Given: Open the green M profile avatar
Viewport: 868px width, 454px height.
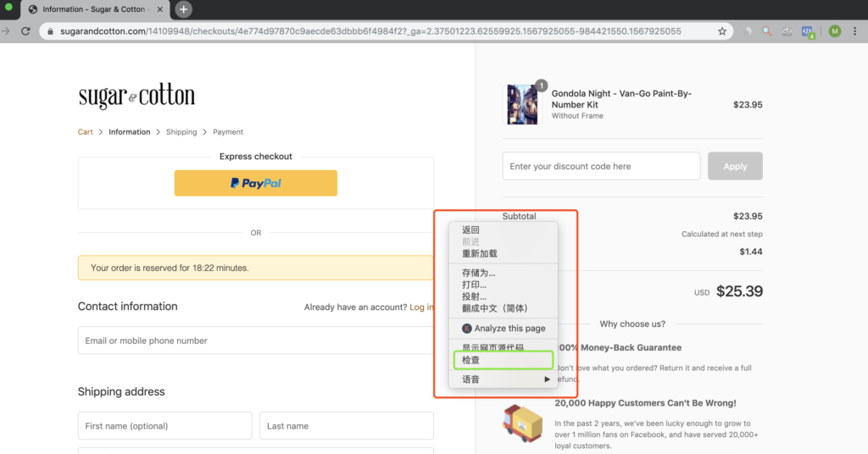Looking at the screenshot, I should 835,31.
